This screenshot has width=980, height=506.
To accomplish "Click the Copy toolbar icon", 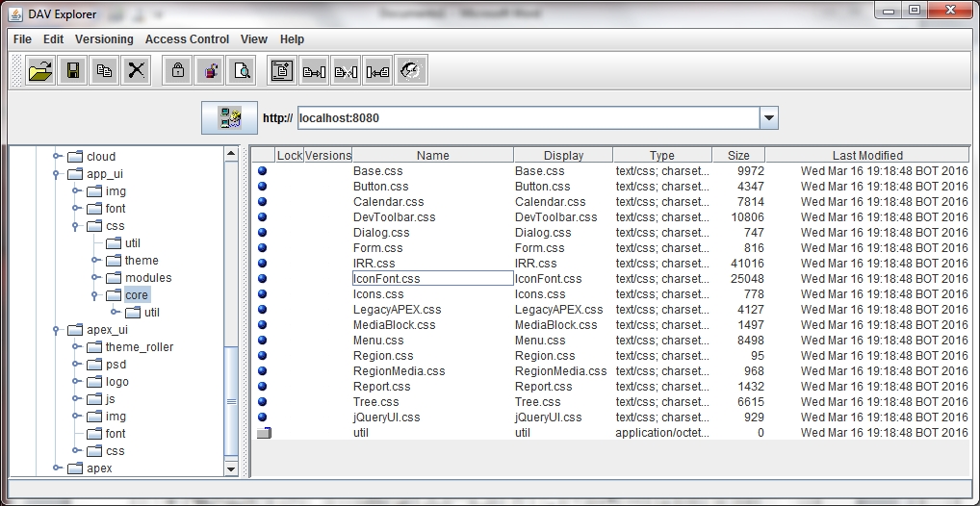I will pos(104,70).
